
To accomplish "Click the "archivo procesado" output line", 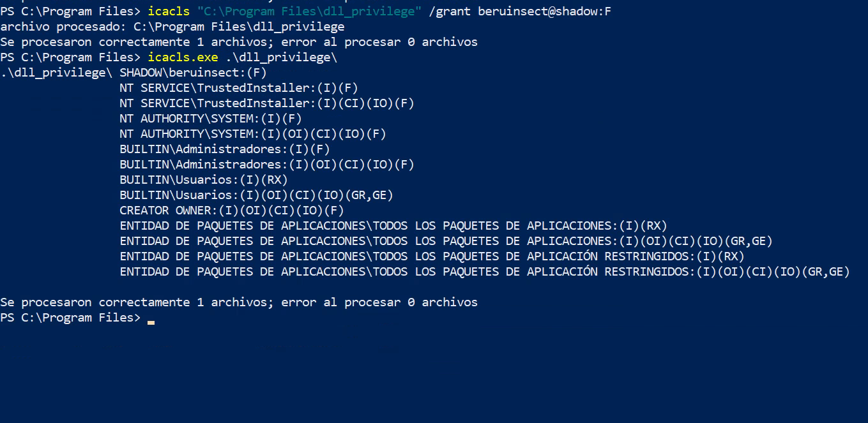I will 172,27.
